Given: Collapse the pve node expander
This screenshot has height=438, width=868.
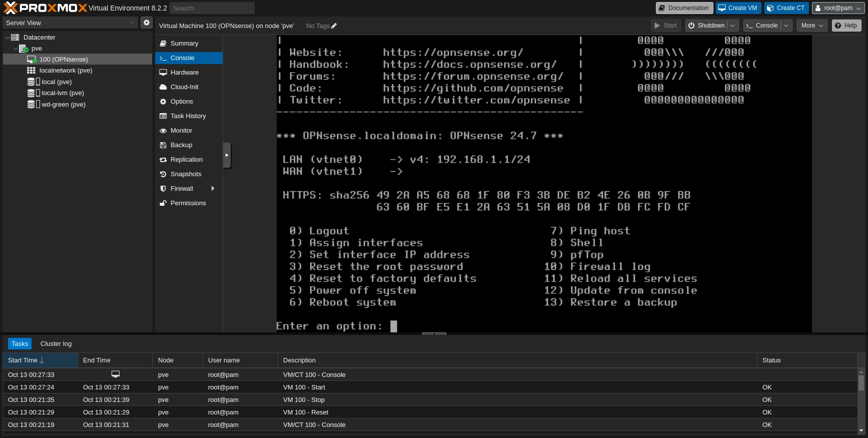Looking at the screenshot, I should pos(16,49).
